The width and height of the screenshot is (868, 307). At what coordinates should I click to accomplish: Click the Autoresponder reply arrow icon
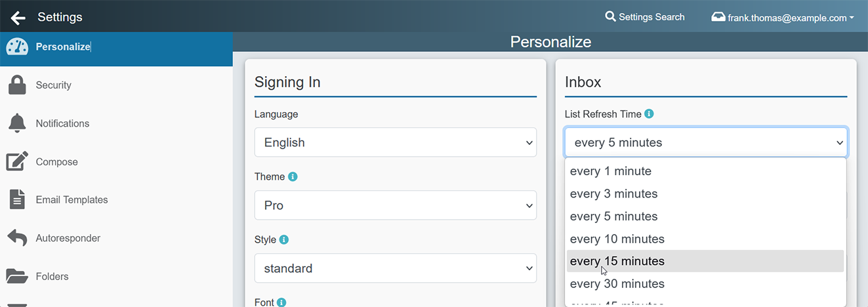[17, 238]
